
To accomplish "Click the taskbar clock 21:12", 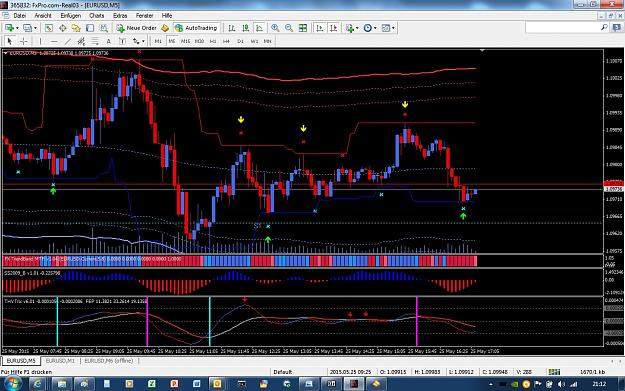I will point(599,384).
